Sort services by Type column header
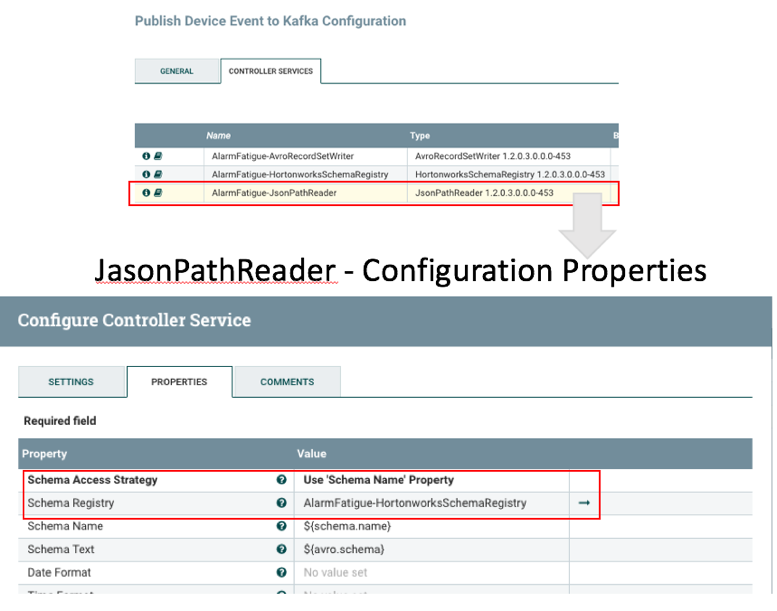The image size is (777, 611). point(420,136)
